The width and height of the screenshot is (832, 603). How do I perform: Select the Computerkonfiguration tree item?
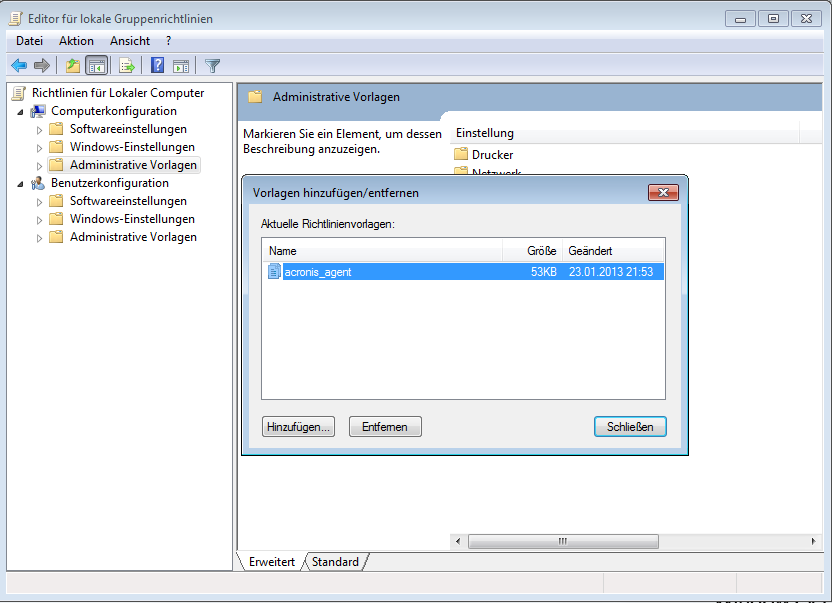pyautogui.click(x=114, y=111)
